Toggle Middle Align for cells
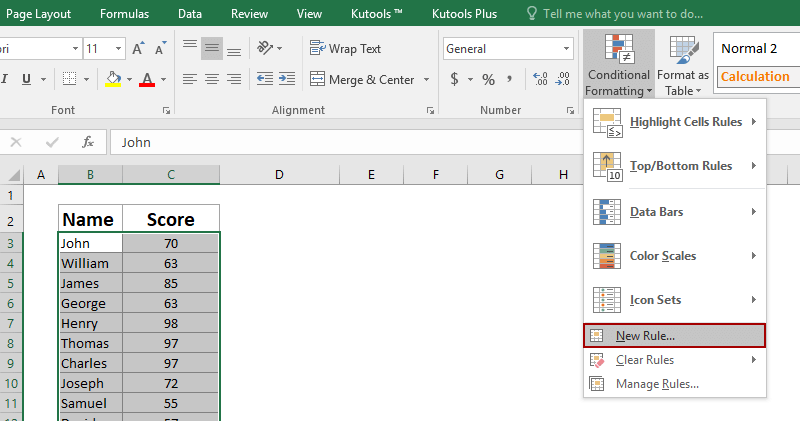This screenshot has width=800, height=421. coord(211,48)
